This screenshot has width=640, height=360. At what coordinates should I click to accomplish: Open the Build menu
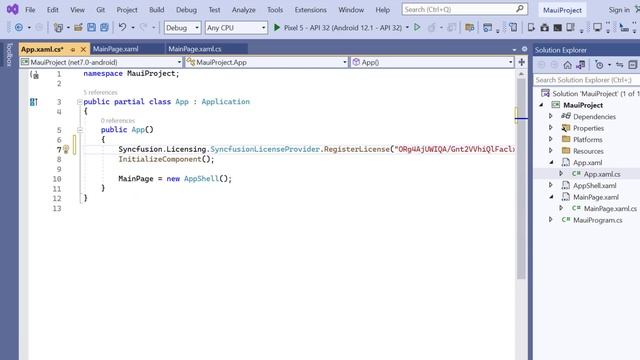click(157, 9)
